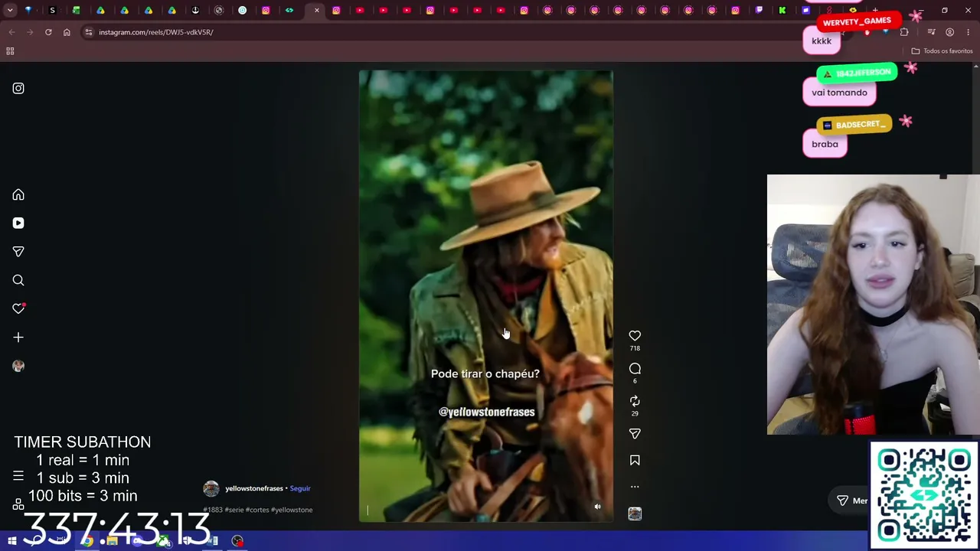Open File Explorer from the taskbar
The width and height of the screenshot is (980, 551).
(x=113, y=541)
